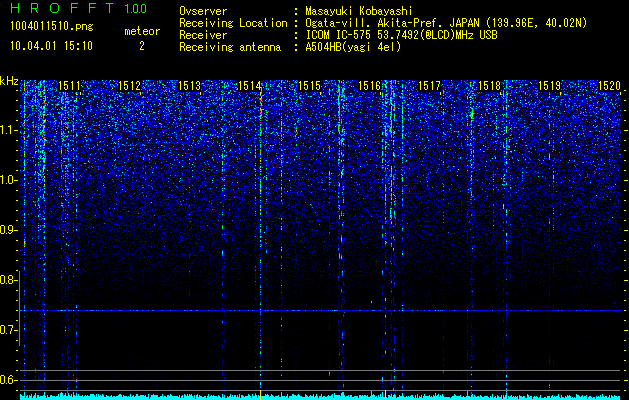Click the 0.7 frequency axis label
The height and width of the screenshot is (400, 629).
tap(9, 330)
